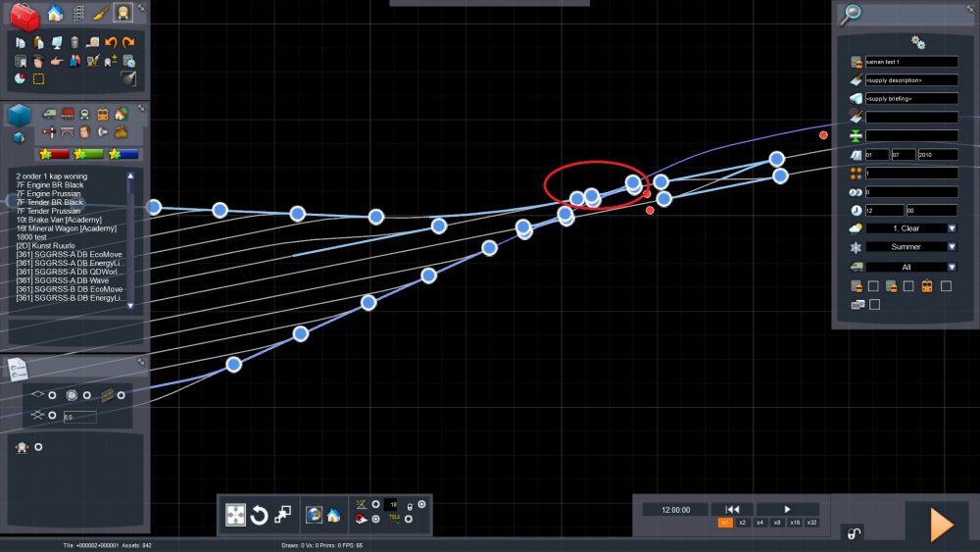Tick the checkbox beside the orange train icon

(x=946, y=286)
